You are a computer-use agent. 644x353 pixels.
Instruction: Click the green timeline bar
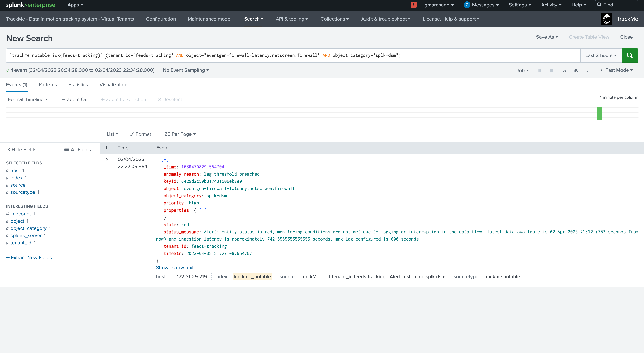pyautogui.click(x=599, y=114)
